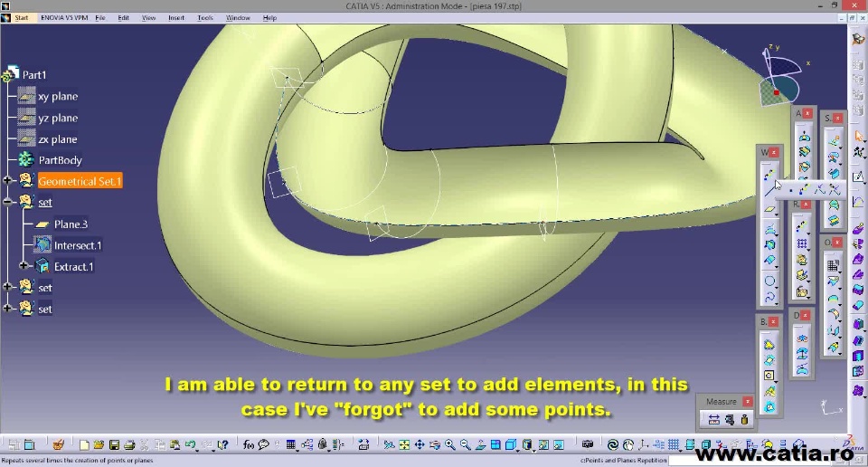The height and width of the screenshot is (467, 868).
Task: Click the Normal View icon
Action: (480, 444)
